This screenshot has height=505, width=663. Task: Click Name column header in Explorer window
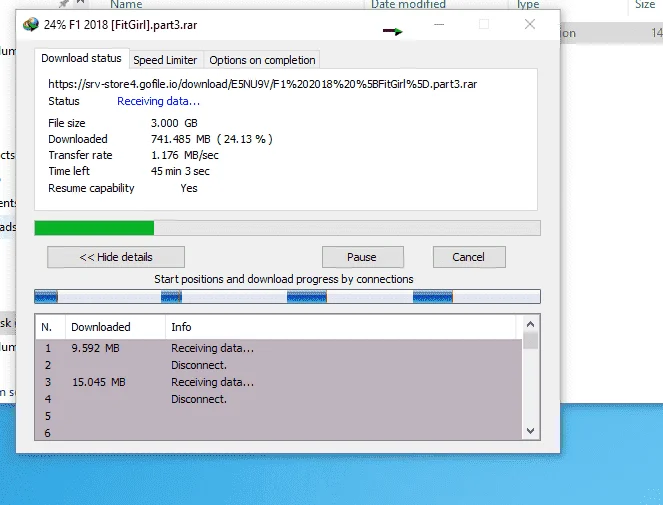tap(126, 4)
